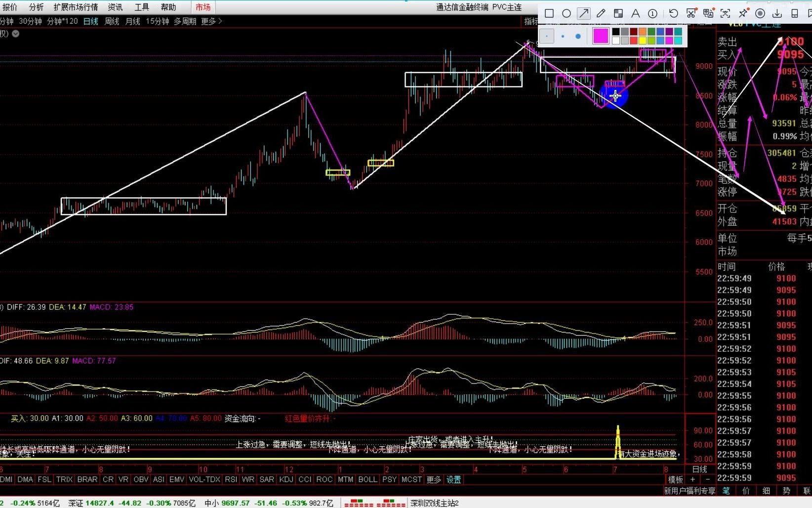Viewport: 812px width, 508px height.
Task: Switch chart to 15分钟 period
Action: [x=157, y=21]
